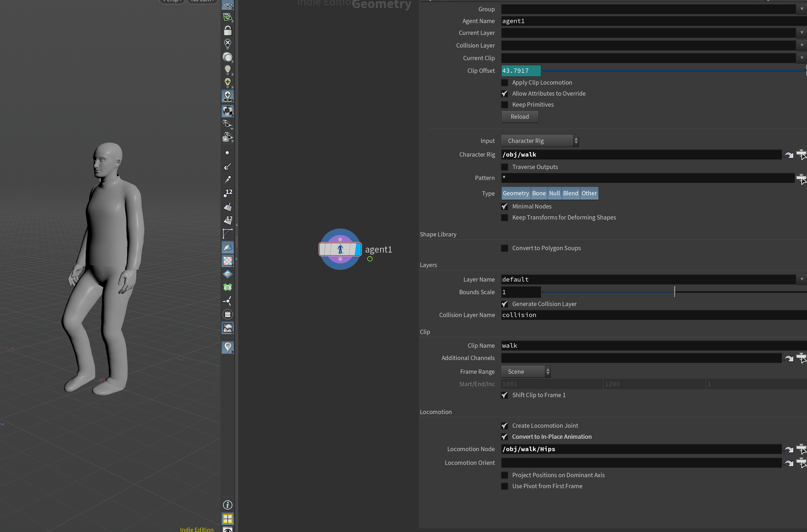Click the Reload button
Image resolution: width=807 pixels, height=532 pixels.
[519, 116]
